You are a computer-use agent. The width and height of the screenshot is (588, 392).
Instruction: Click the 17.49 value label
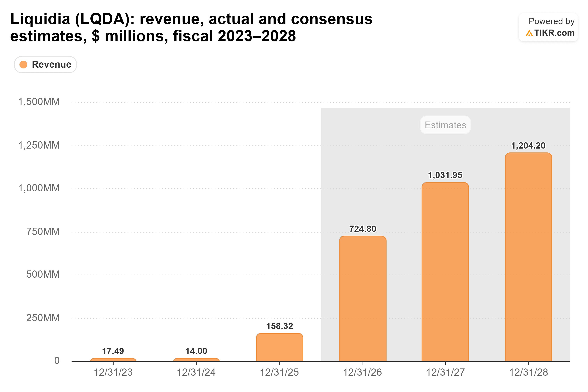[113, 351]
